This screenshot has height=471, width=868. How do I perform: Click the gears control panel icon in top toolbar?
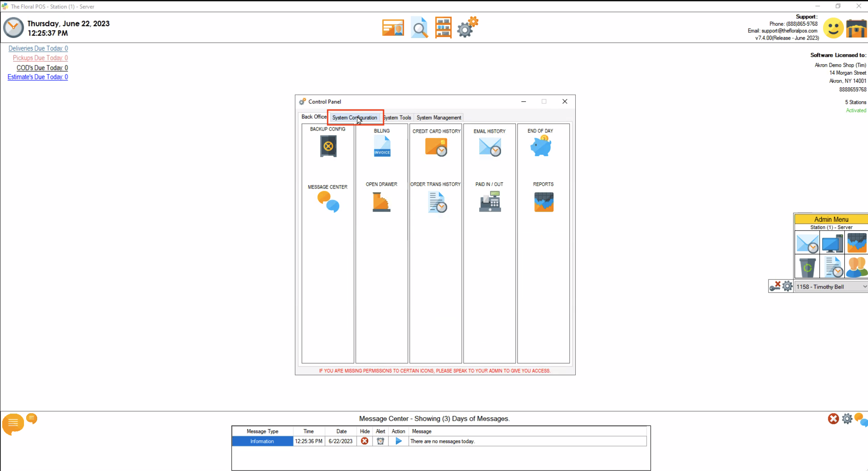point(468,27)
